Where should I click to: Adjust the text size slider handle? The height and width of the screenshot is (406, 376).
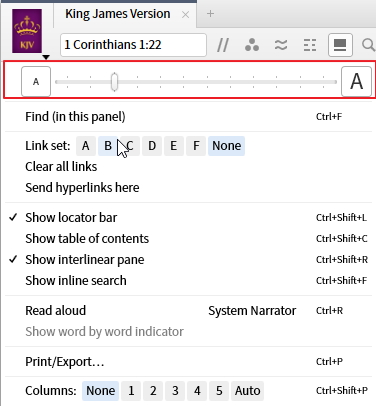coord(114,82)
